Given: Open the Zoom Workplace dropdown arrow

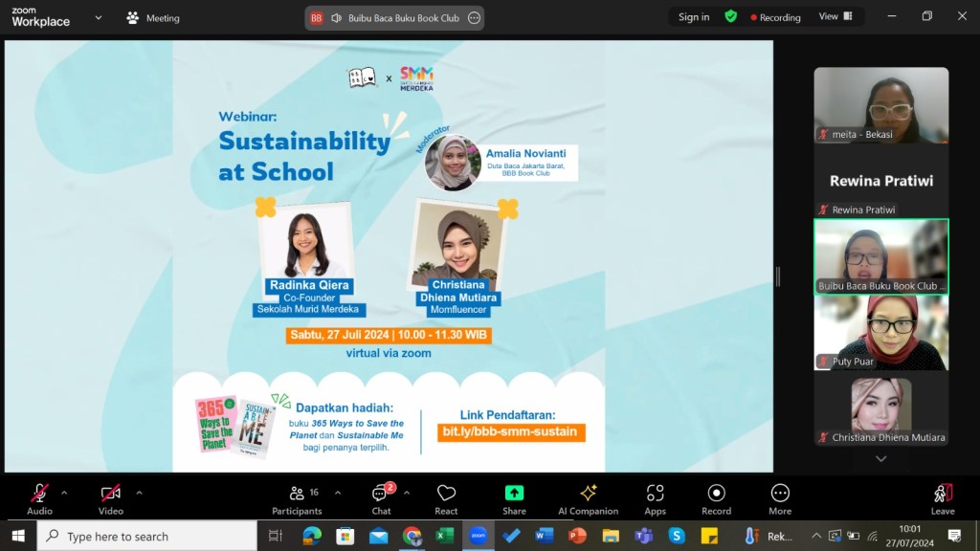Looking at the screenshot, I should tap(99, 17).
